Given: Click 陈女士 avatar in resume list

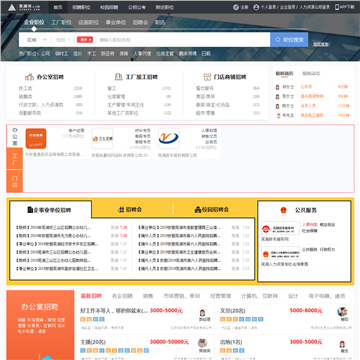Looking at the screenshot, I should [x=277, y=106].
